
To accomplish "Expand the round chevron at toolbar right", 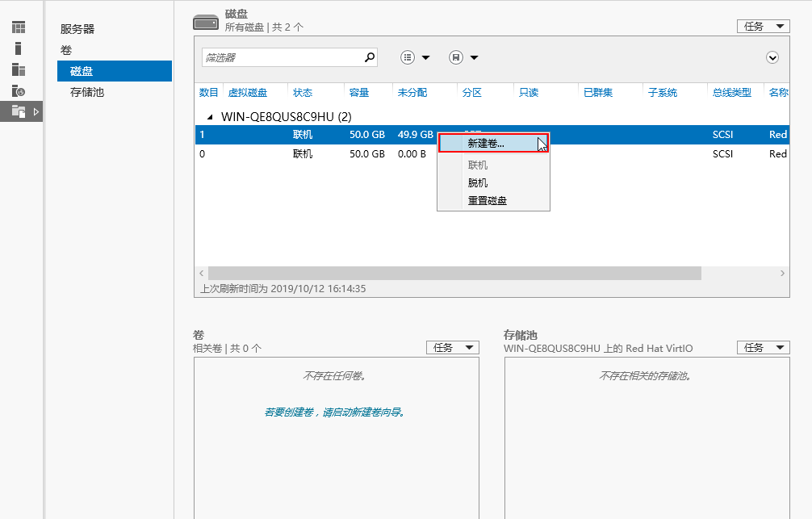I will (x=772, y=57).
